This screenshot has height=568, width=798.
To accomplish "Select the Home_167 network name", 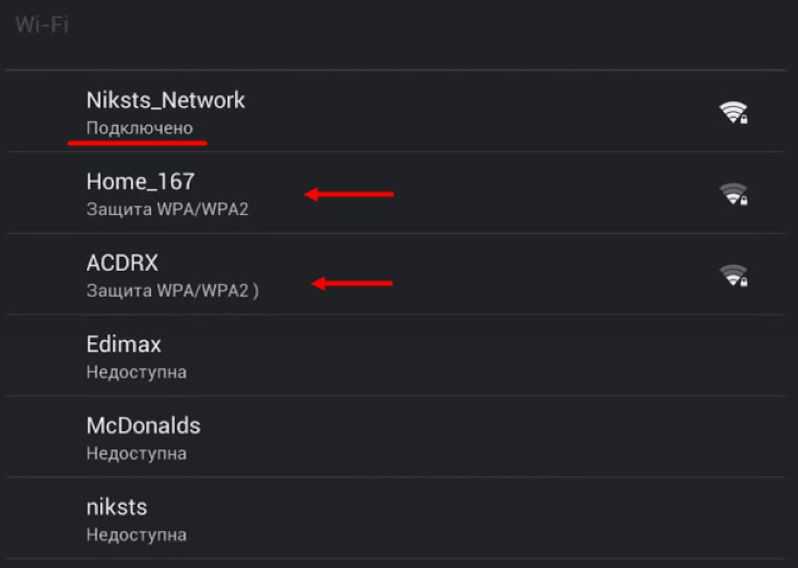I will point(140,182).
